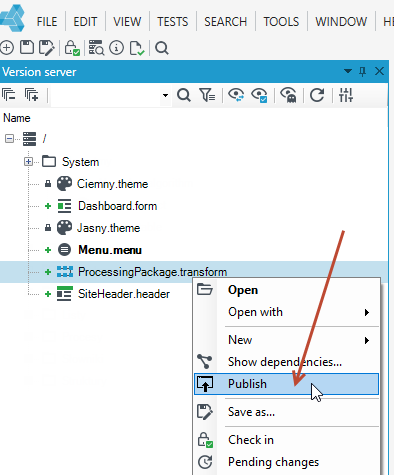394x475 pixels.
Task: Open the filter combo box dropdown arrow
Action: [165, 95]
